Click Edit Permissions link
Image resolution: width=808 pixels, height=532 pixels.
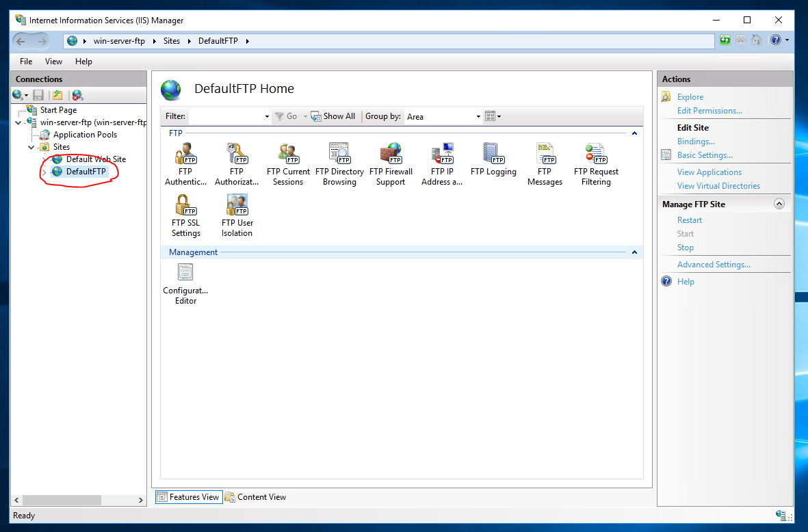point(709,111)
